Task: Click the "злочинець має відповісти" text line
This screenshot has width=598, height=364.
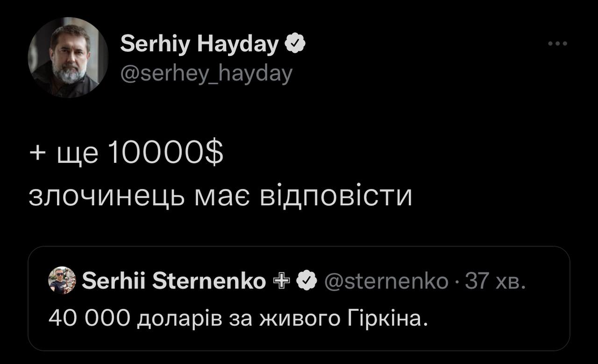Action: click(220, 197)
